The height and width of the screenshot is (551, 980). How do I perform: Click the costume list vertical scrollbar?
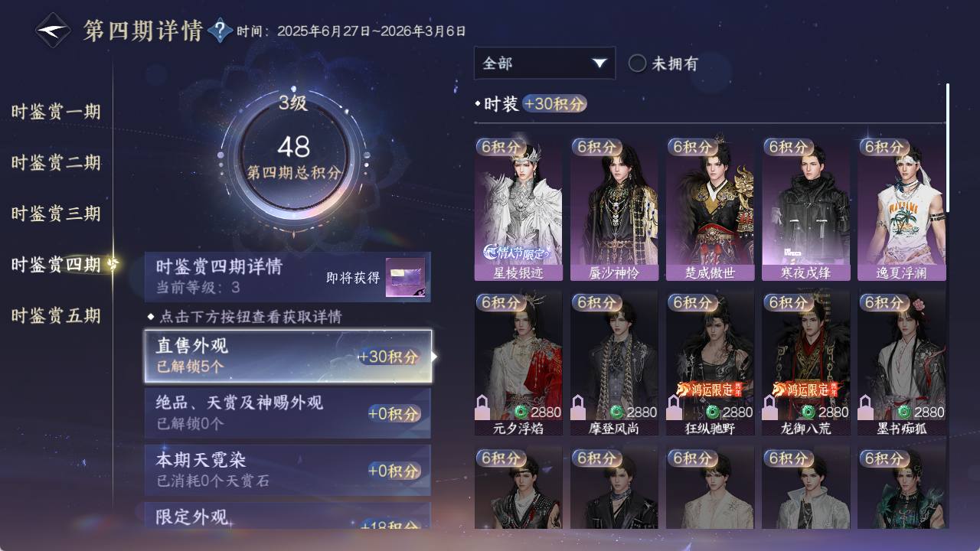click(948, 148)
